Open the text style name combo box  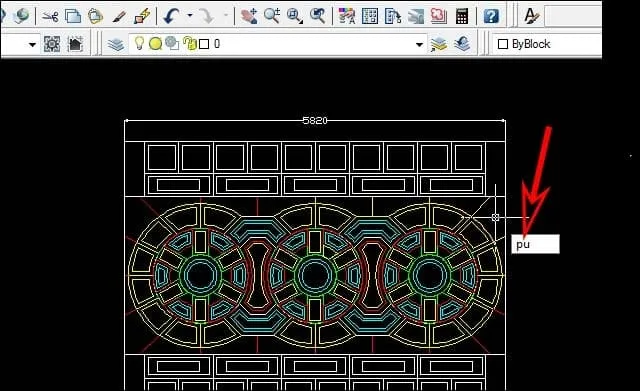(x=573, y=16)
